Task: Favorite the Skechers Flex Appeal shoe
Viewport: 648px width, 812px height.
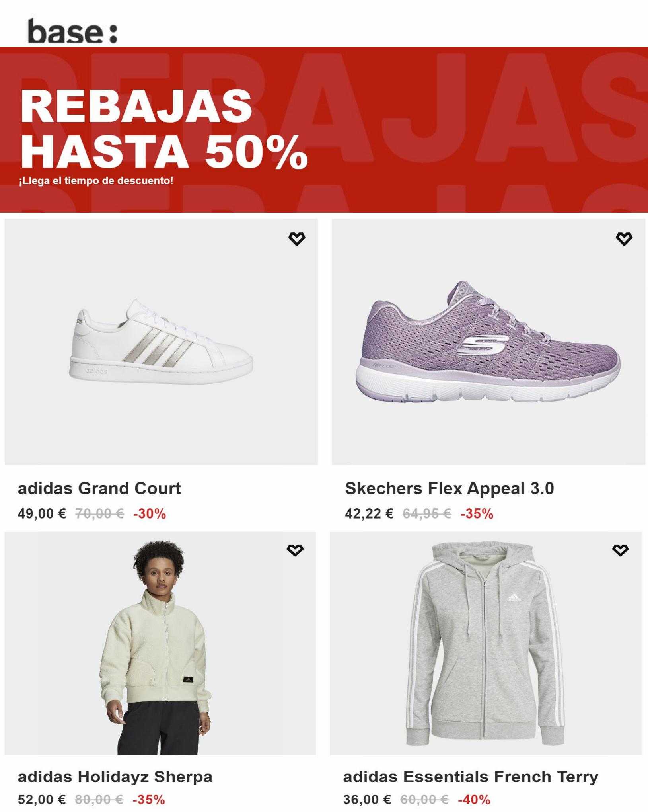Action: pyautogui.click(x=624, y=239)
